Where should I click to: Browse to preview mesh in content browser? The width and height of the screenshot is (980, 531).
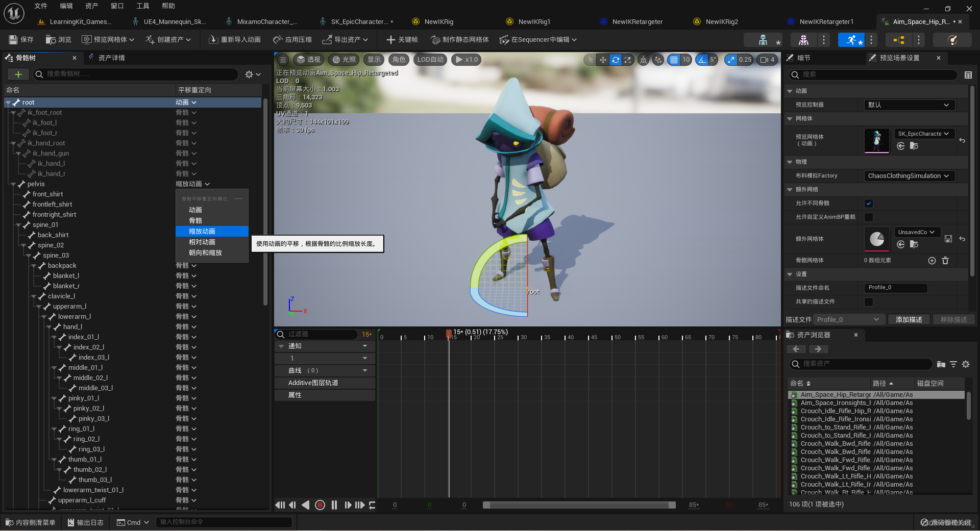[x=914, y=146]
